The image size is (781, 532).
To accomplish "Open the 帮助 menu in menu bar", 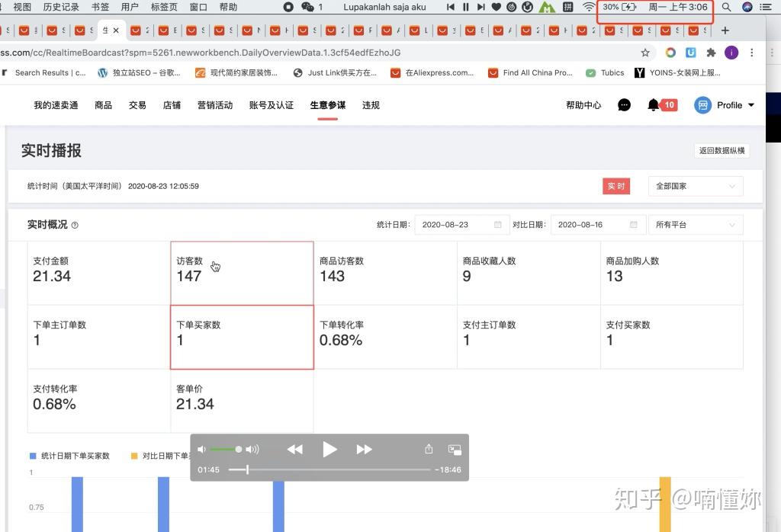I will click(228, 7).
